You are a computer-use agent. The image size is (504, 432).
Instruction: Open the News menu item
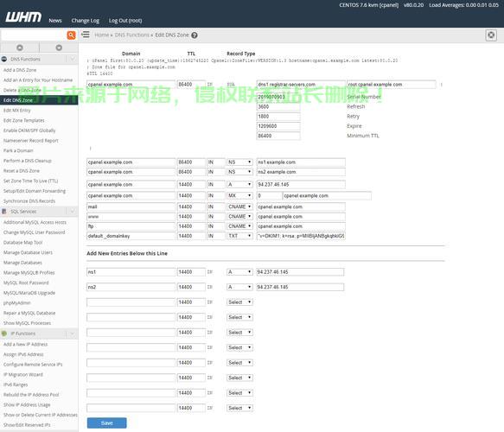tap(55, 21)
